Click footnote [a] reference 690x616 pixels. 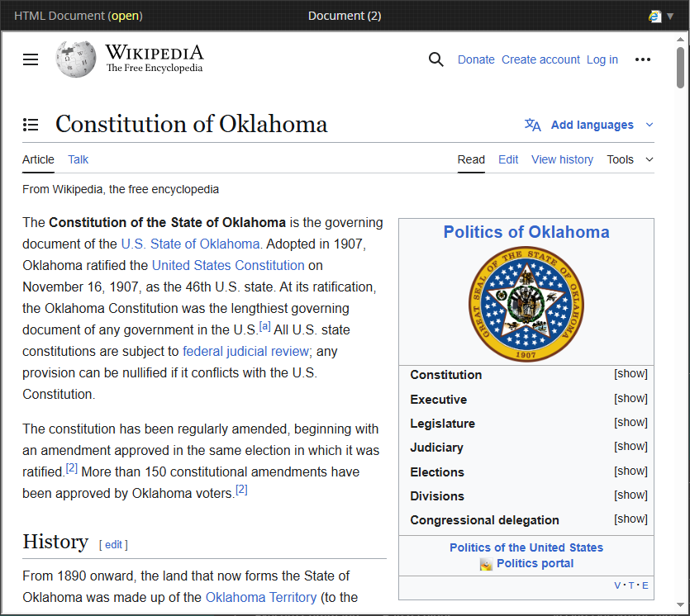[x=264, y=326]
